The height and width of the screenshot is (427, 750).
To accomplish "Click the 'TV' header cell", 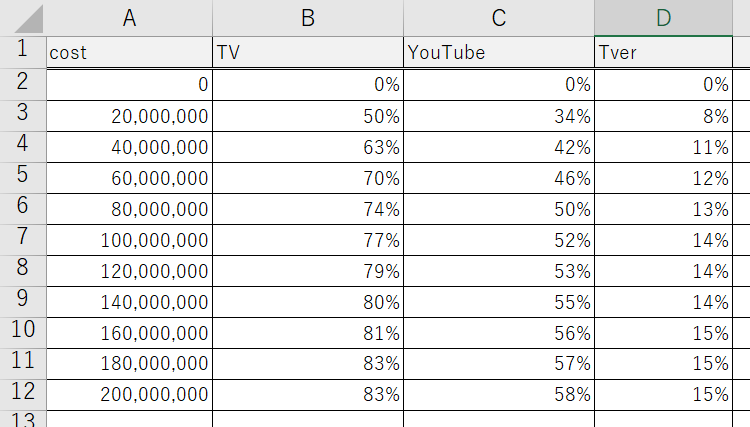I will 308,53.
